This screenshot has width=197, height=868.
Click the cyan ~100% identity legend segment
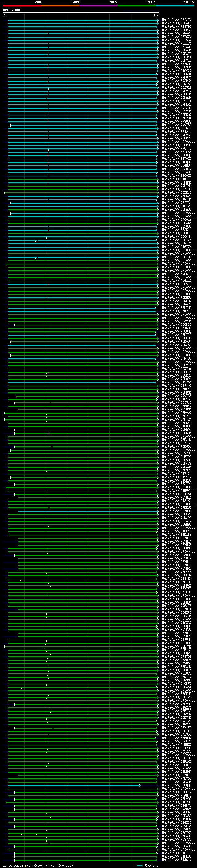[175, 6]
